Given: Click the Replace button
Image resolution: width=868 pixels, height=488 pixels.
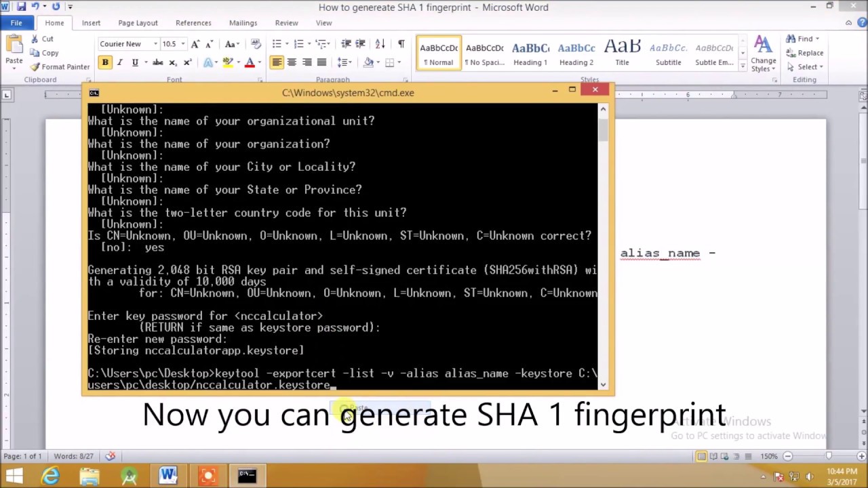Looking at the screenshot, I should 805,53.
